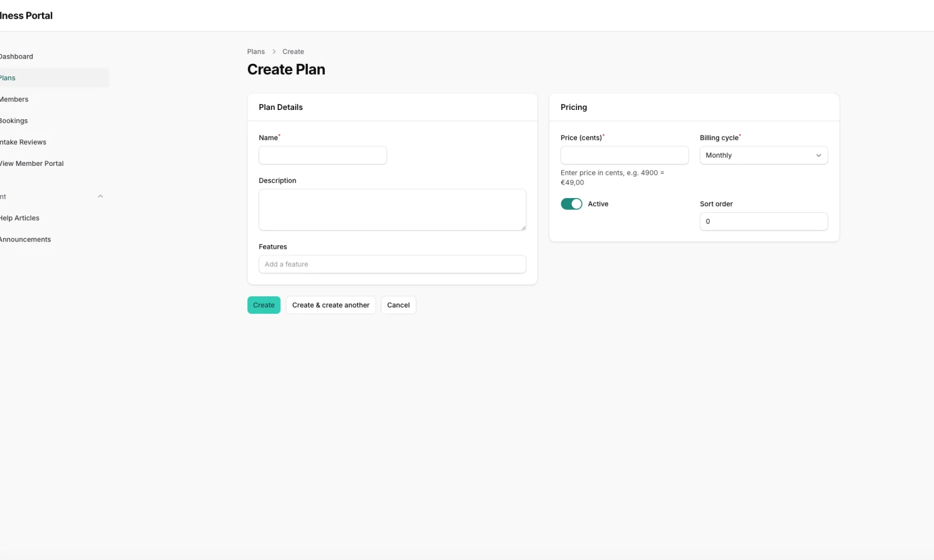The width and height of the screenshot is (934, 560).
Task: Click the Add a feature field
Action: [392, 264]
